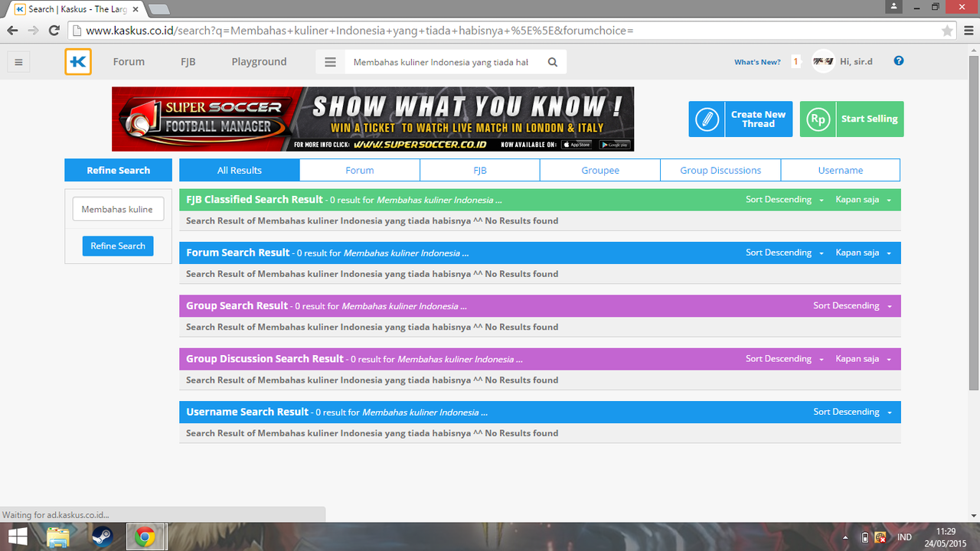This screenshot has width=980, height=551.
Task: Focus the Refine Search text field
Action: click(x=118, y=209)
